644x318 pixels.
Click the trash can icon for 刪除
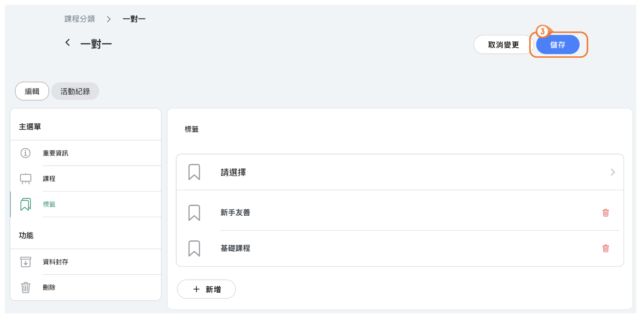tap(26, 287)
